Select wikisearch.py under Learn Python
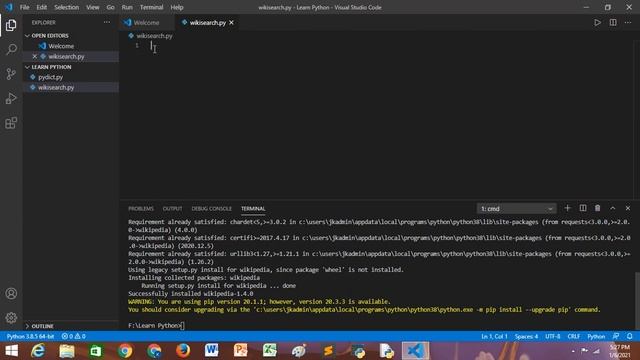Image resolution: width=640 pixels, height=360 pixels. tap(56, 87)
